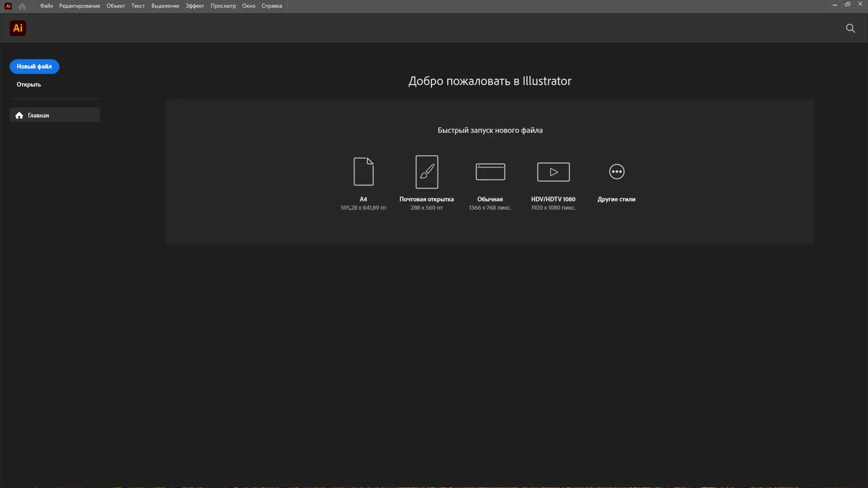Open the Текст menu
This screenshot has width=868, height=488.
[138, 6]
